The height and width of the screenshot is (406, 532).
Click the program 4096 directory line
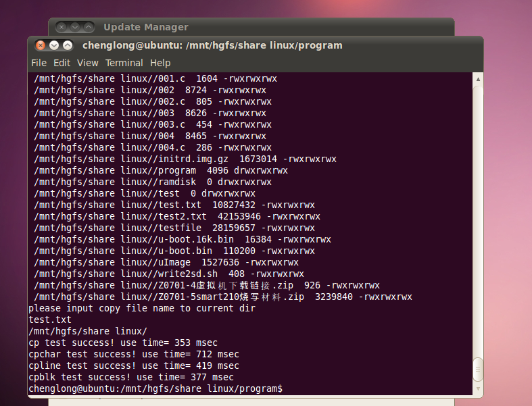[x=161, y=171]
